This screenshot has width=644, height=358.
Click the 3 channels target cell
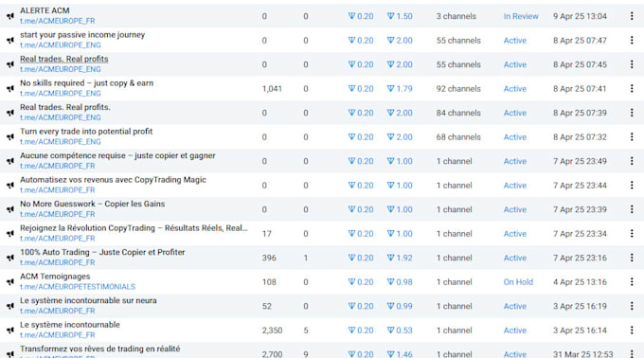456,16
